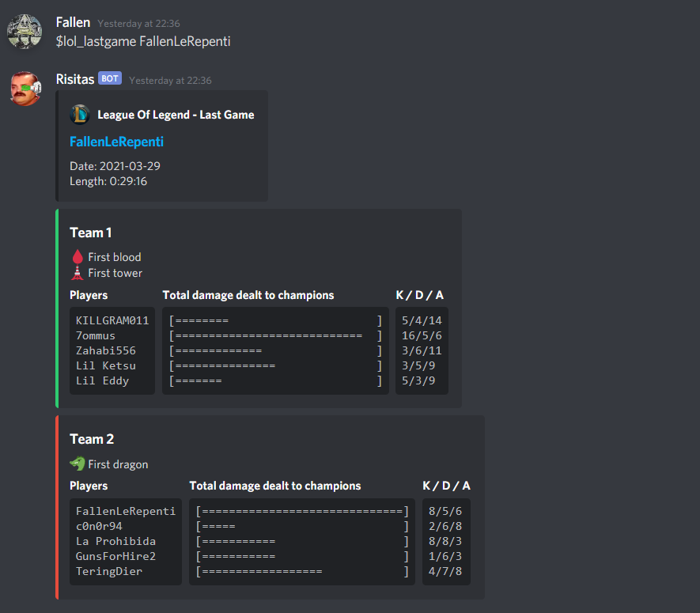The height and width of the screenshot is (613, 700).
Task: Click the Fallen username
Action: [x=74, y=22]
